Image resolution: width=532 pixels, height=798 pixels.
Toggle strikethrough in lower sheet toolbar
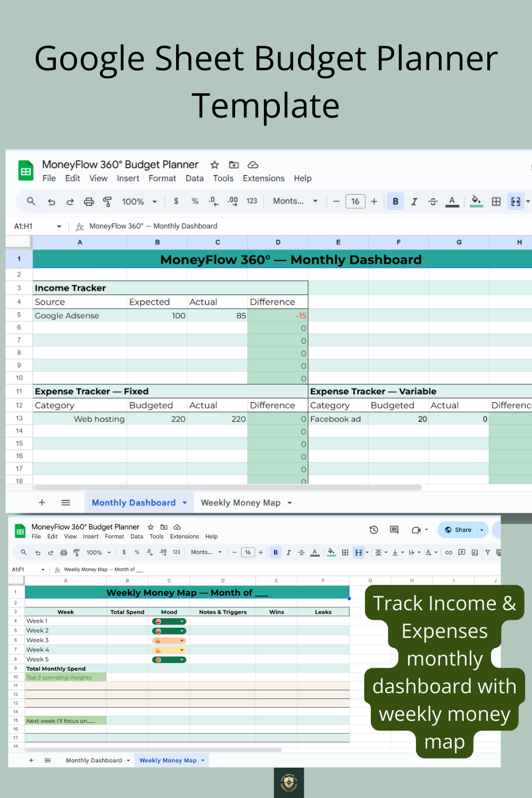click(x=301, y=553)
